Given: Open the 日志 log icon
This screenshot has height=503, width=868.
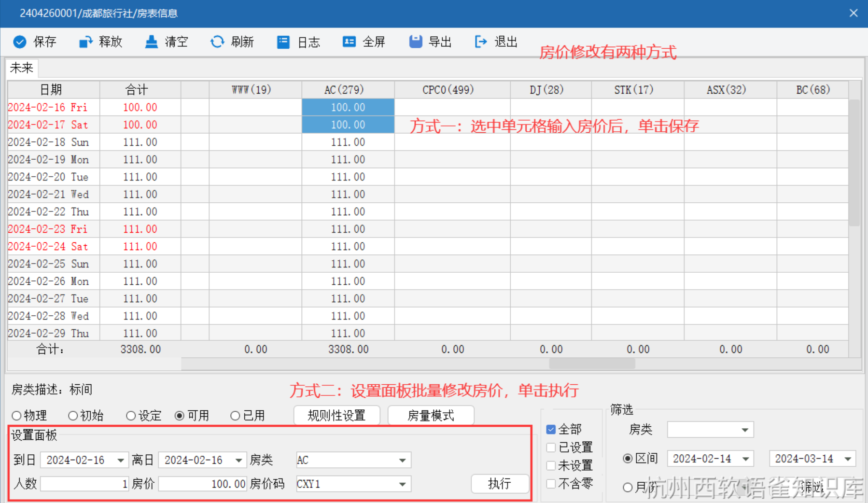Looking at the screenshot, I should (283, 42).
